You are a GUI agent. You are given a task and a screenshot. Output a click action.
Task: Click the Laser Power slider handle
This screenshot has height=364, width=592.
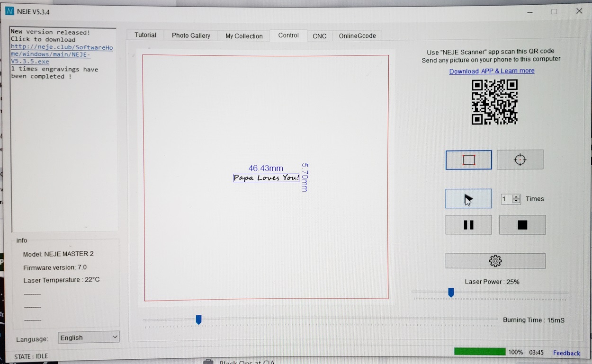click(451, 293)
